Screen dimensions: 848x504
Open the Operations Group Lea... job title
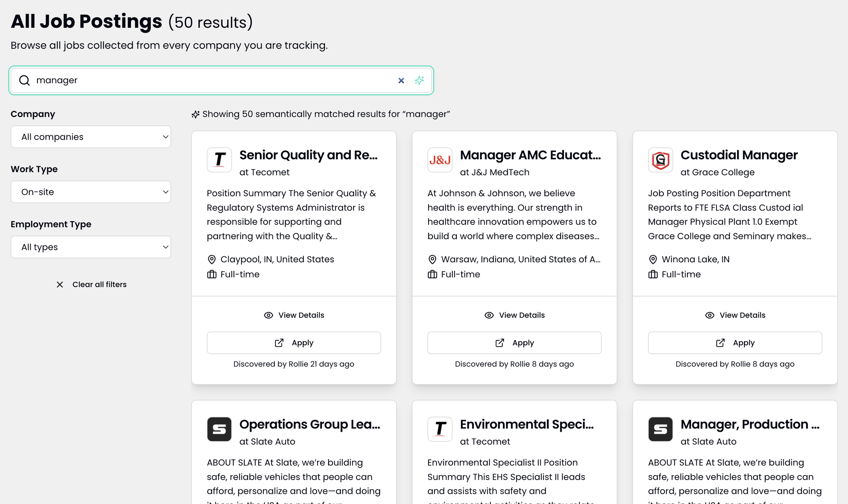coord(310,424)
